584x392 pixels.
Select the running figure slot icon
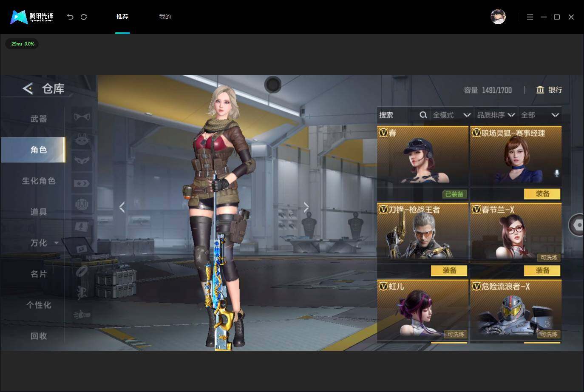[x=82, y=292]
